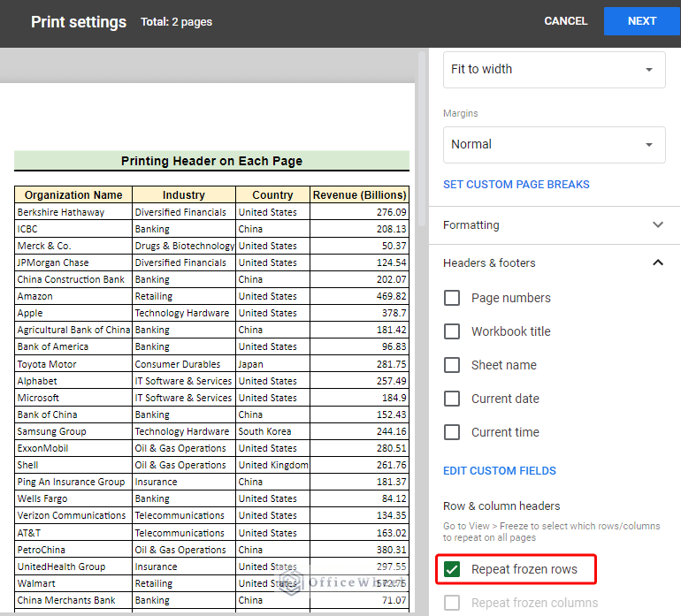Click the Headers & footers up-chevron icon
The width and height of the screenshot is (681, 616).
[x=657, y=262]
